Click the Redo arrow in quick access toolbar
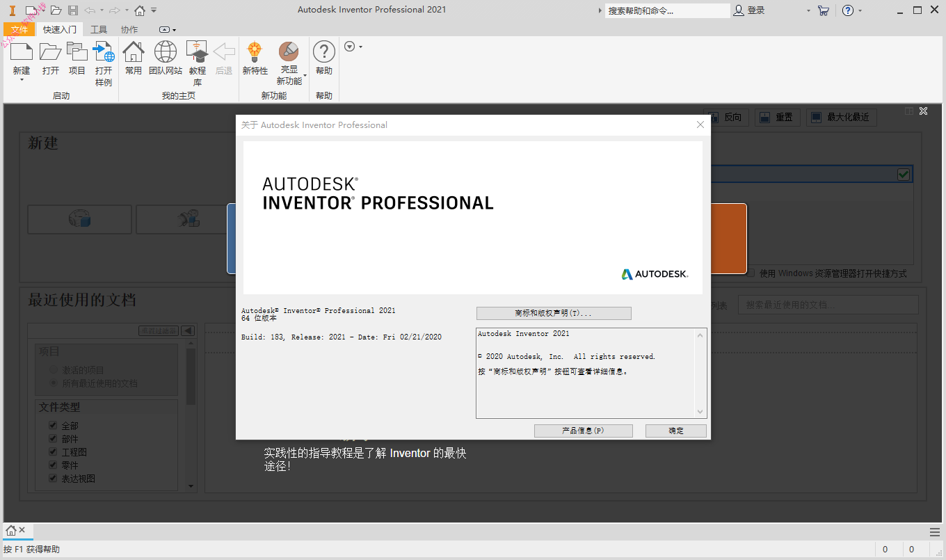The height and width of the screenshot is (560, 946). [115, 10]
